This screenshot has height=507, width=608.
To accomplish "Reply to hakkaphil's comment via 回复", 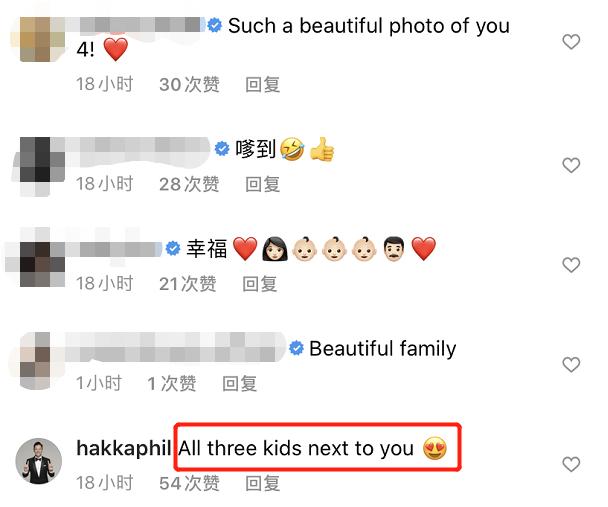I will (x=263, y=483).
